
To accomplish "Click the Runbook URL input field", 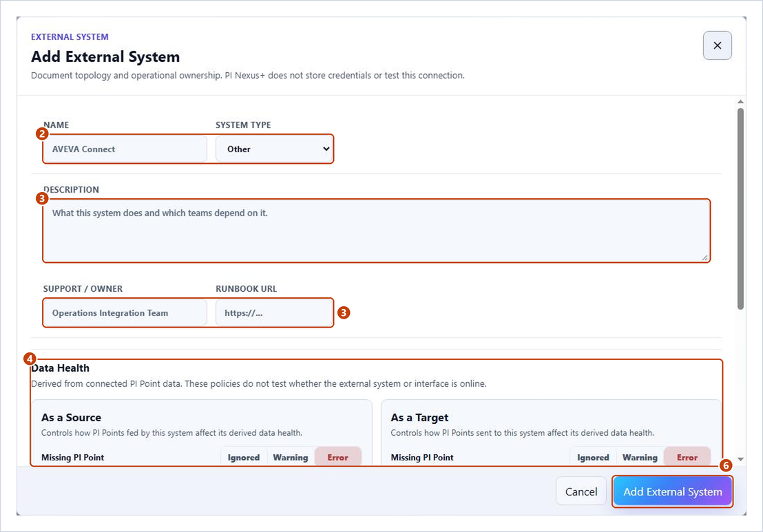I will (x=274, y=312).
